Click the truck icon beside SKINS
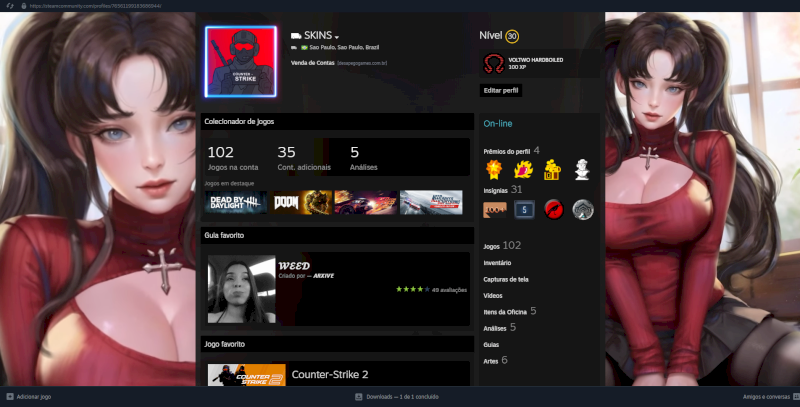Screen dimensions: 800x407 pyautogui.click(x=296, y=36)
